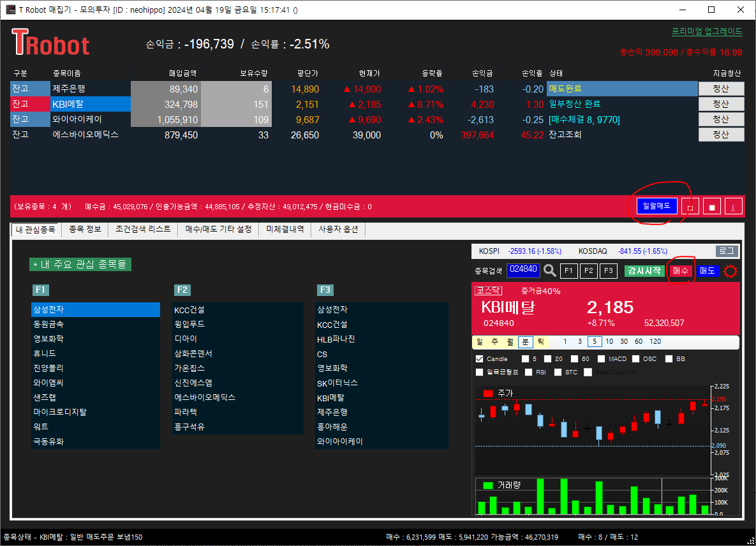Select HLB파나진 in the F3 list
This screenshot has width=756, height=546.
[x=382, y=339]
